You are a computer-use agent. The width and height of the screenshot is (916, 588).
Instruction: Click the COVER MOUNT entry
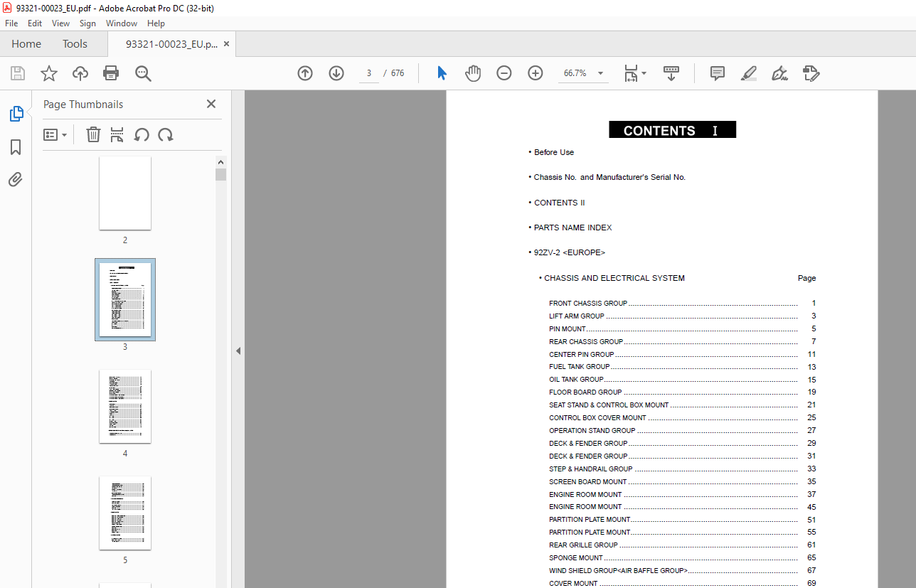tap(683, 584)
